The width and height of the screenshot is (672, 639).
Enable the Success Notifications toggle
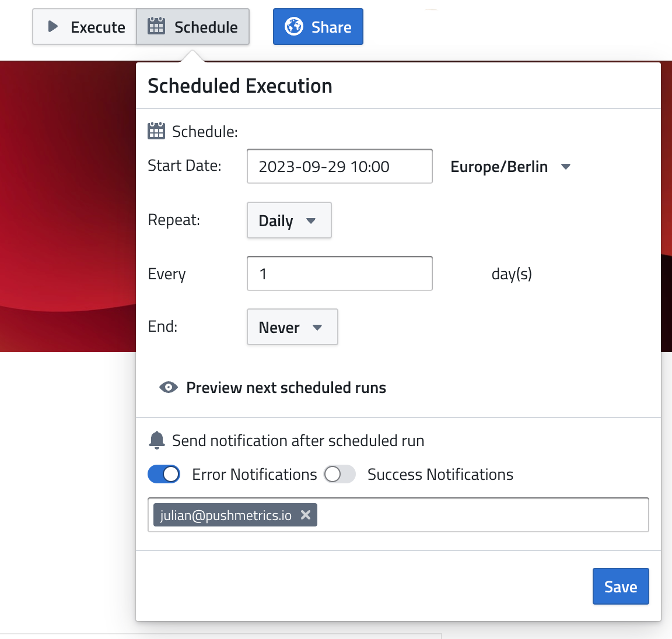tap(340, 474)
